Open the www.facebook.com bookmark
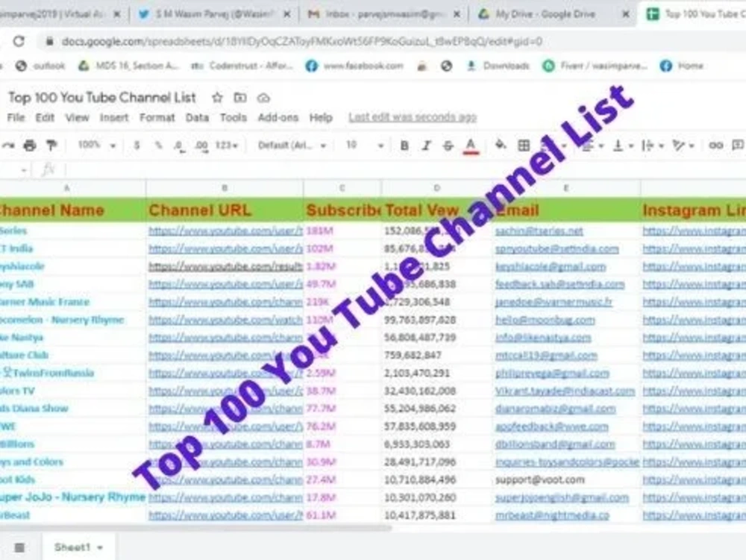Screen dimensions: 746x560 (354, 66)
